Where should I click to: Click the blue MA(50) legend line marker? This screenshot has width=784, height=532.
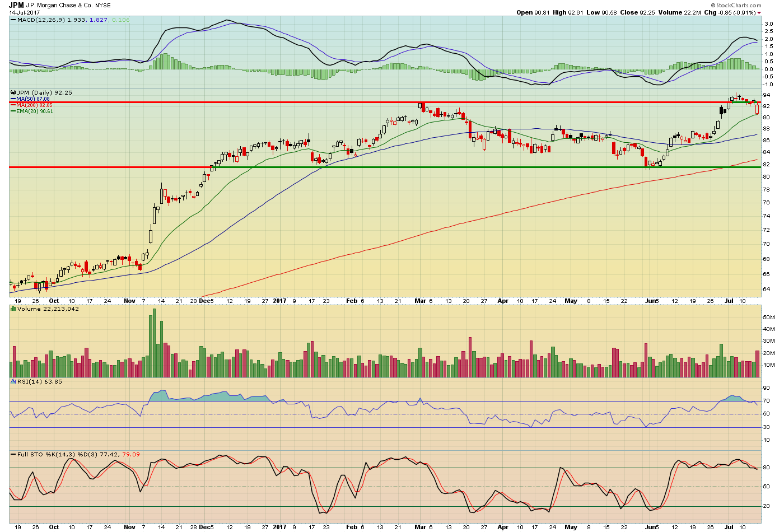pos(13,99)
